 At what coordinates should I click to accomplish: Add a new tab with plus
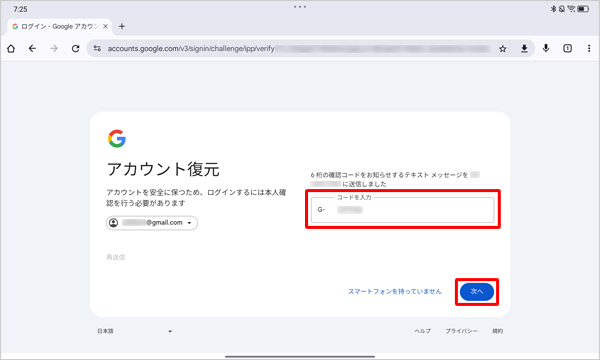click(x=122, y=26)
